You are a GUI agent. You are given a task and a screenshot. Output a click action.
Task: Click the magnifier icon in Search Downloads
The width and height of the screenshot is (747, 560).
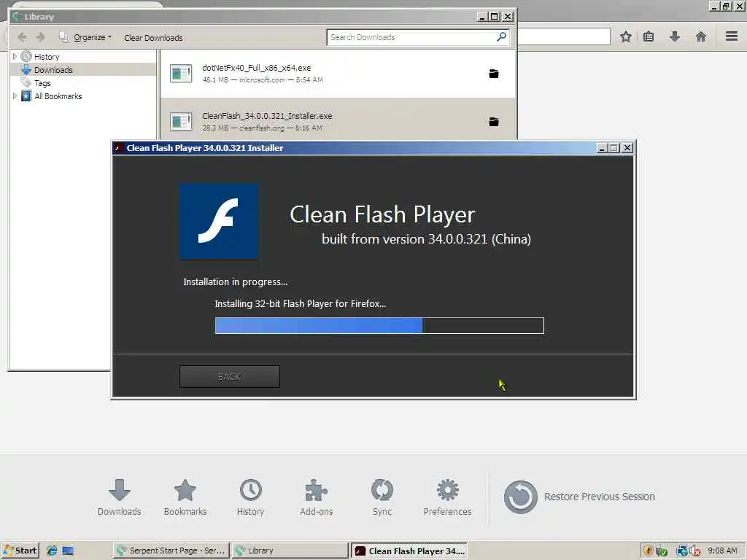pyautogui.click(x=501, y=36)
